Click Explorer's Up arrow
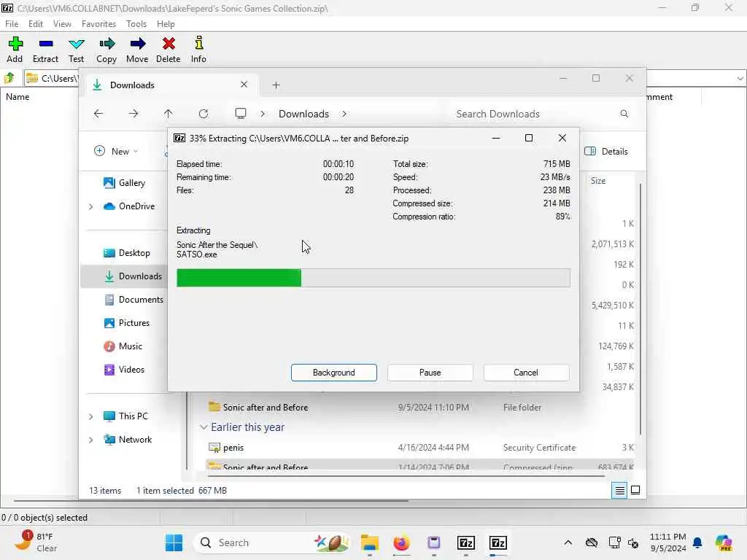Screen dimensions: 747x560 click(x=169, y=113)
